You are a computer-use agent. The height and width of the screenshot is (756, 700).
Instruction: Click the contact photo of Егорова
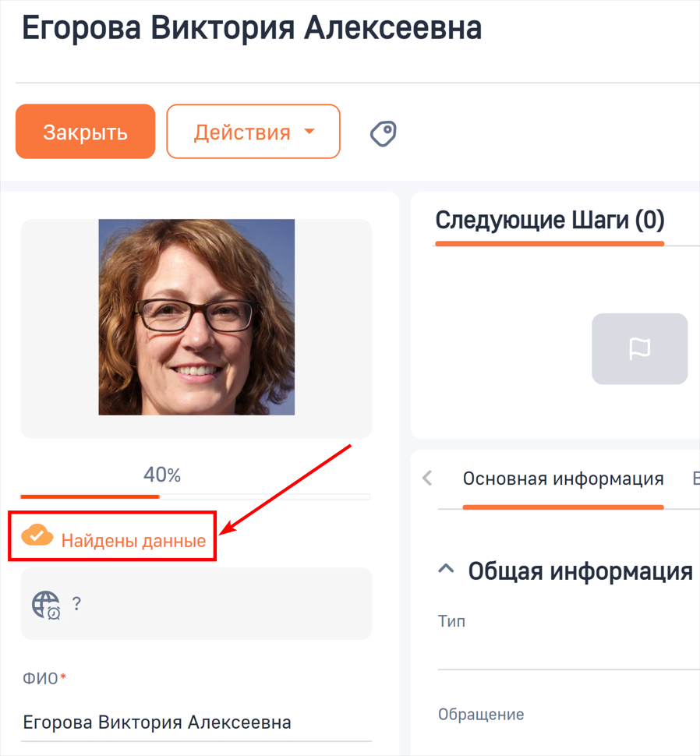tap(196, 318)
